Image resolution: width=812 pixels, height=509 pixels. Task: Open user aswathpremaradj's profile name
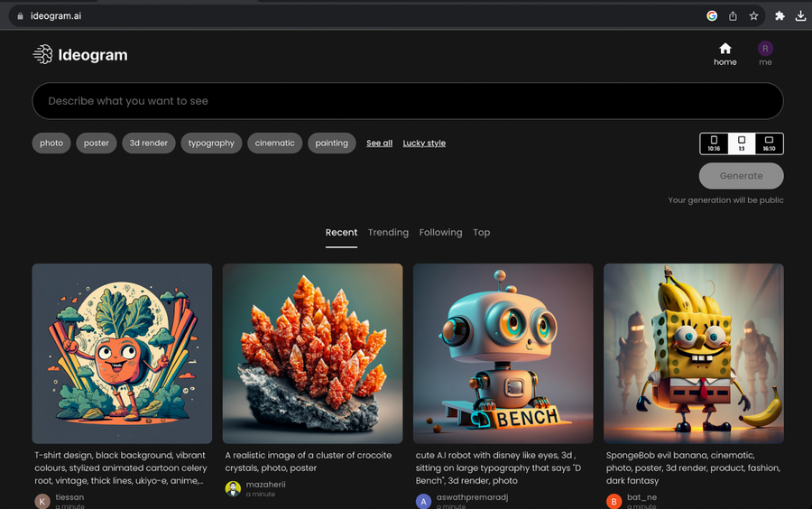tap(472, 496)
